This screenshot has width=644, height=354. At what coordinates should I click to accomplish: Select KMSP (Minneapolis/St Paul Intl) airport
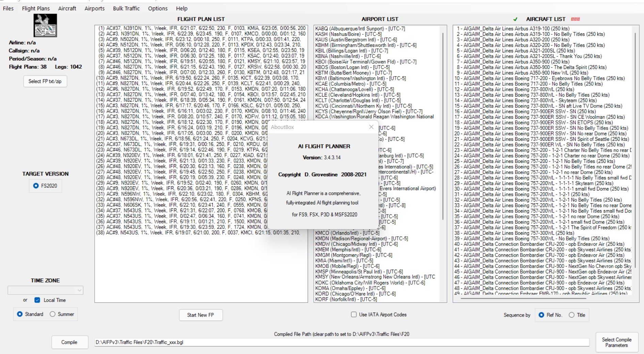[359, 272]
